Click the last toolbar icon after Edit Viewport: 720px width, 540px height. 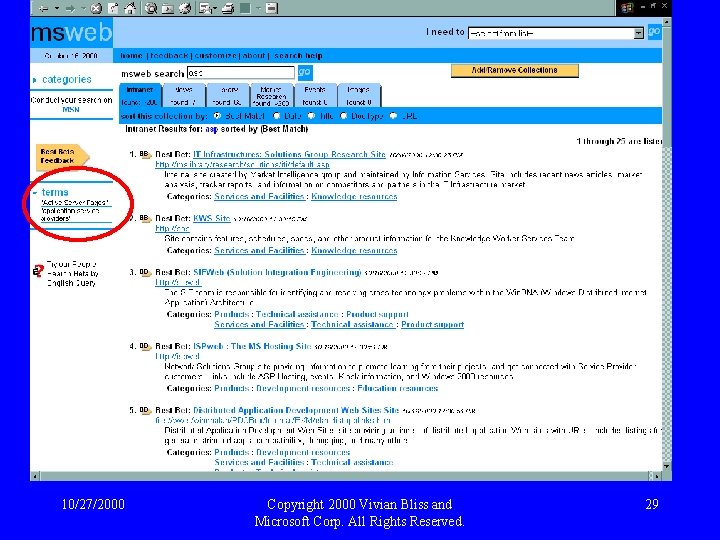point(272,8)
